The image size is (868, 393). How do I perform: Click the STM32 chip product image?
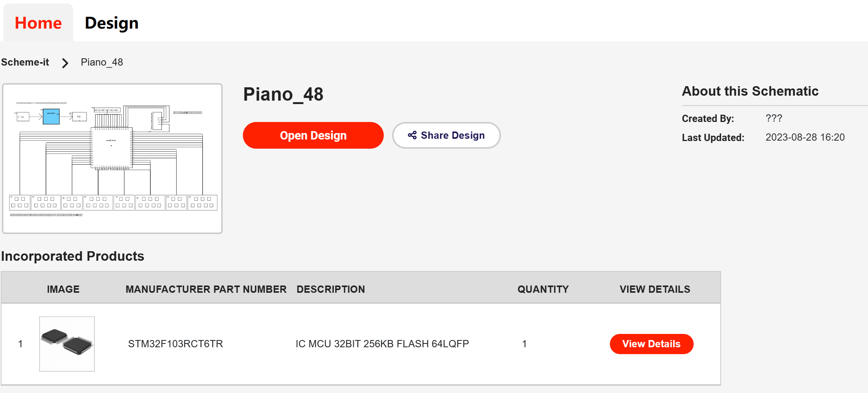(67, 344)
